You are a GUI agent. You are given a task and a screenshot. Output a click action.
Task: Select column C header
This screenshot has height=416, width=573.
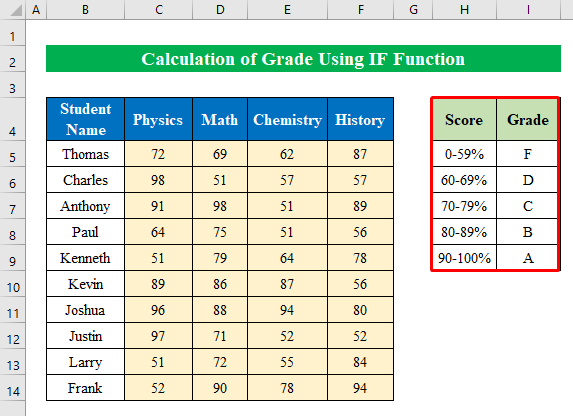pos(158,10)
